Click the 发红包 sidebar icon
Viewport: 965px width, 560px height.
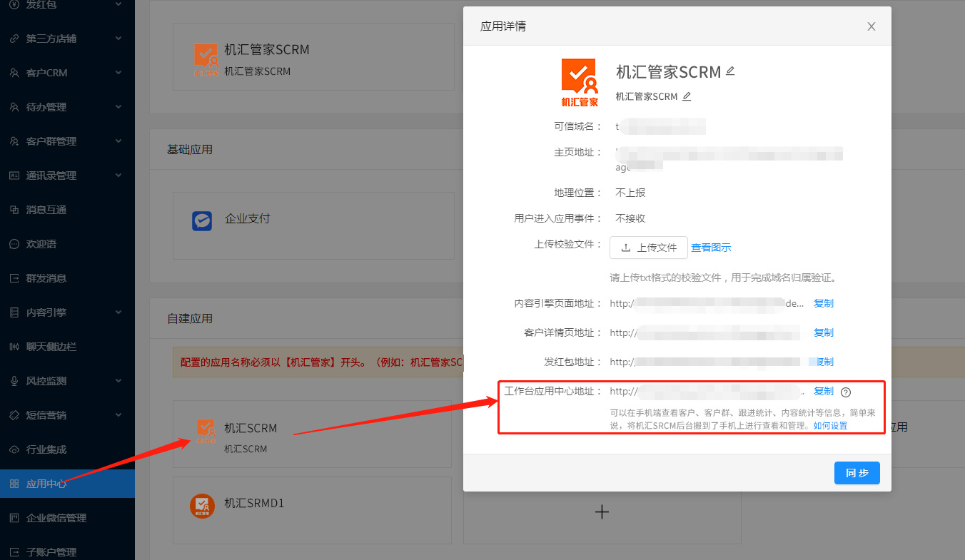(14, 4)
